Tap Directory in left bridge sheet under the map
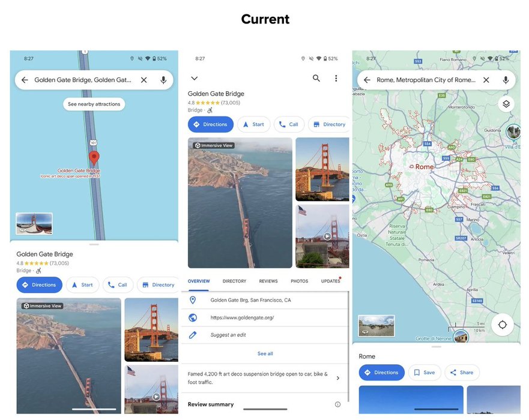 tap(159, 285)
